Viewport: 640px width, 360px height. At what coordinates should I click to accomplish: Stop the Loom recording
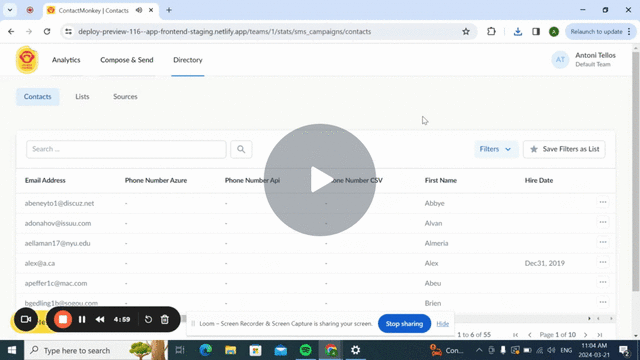tap(63, 320)
